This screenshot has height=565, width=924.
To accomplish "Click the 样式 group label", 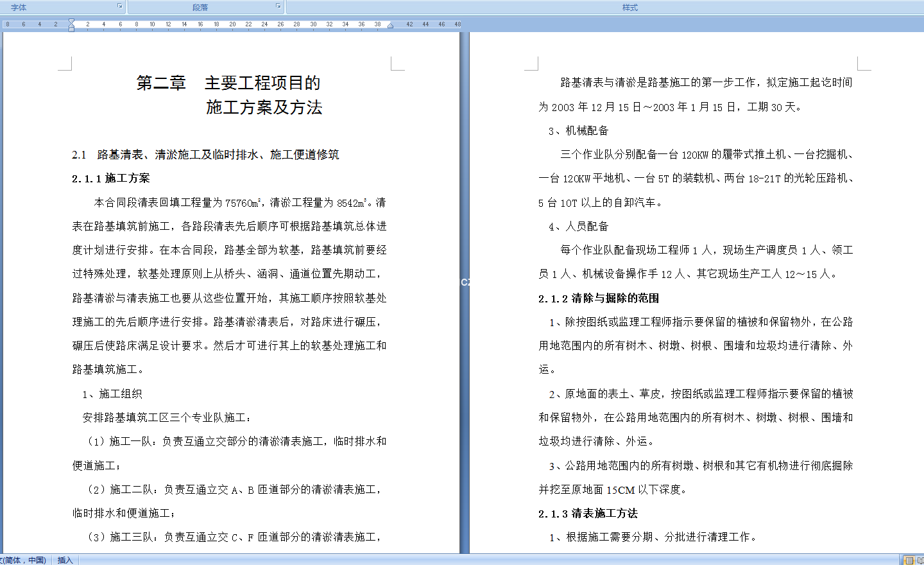I will click(x=629, y=8).
